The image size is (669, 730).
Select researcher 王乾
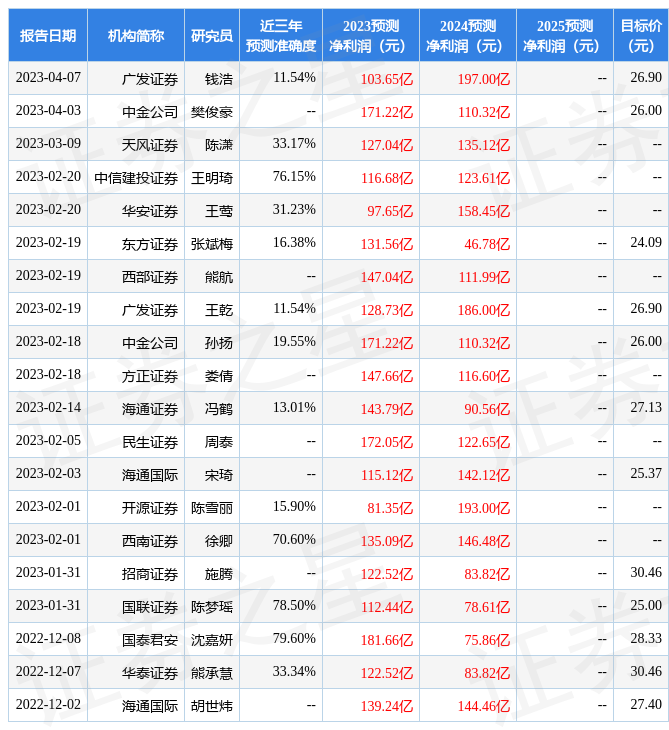[219, 310]
